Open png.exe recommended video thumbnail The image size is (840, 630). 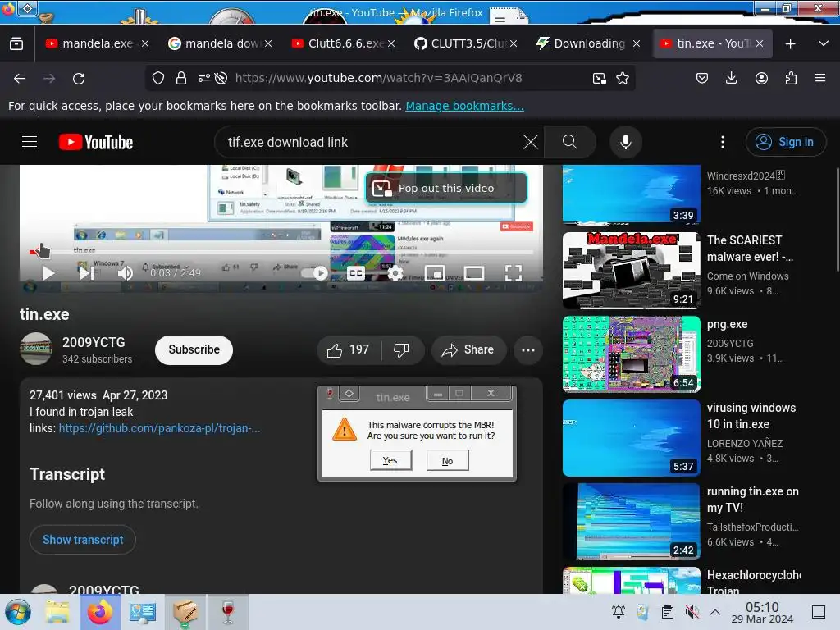[631, 354]
